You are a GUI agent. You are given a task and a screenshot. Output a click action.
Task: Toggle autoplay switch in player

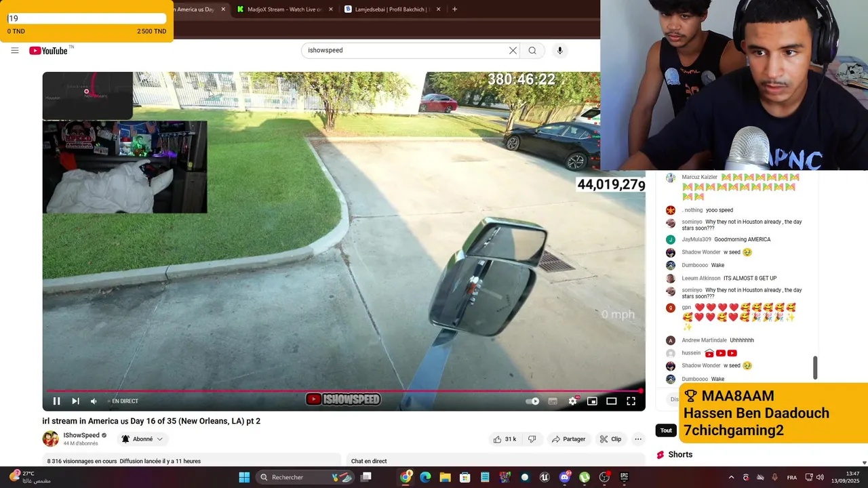click(x=533, y=401)
